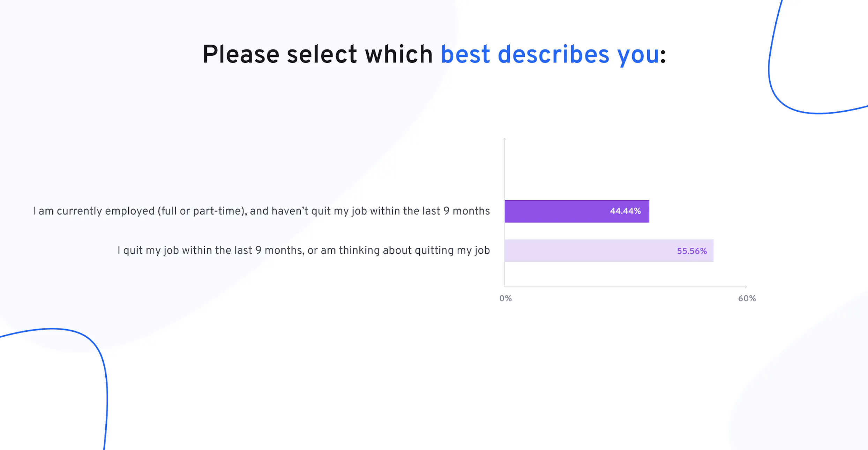
Task: Click the 0% axis label
Action: (505, 299)
